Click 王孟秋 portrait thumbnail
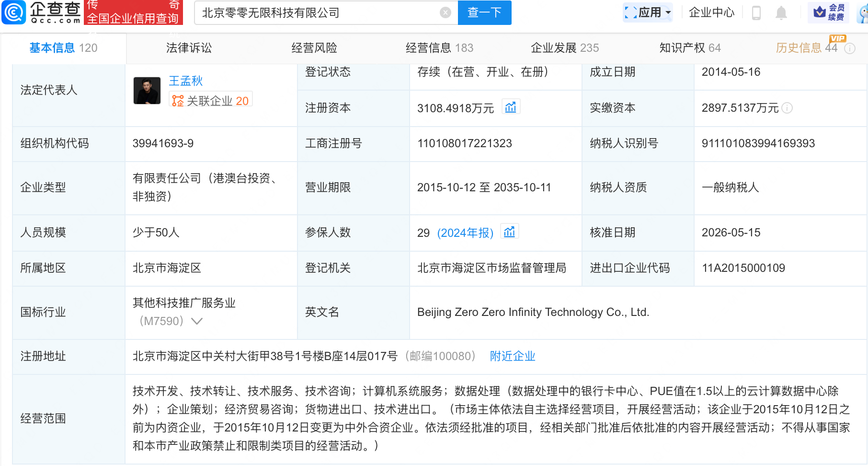This screenshot has height=466, width=868. click(147, 91)
